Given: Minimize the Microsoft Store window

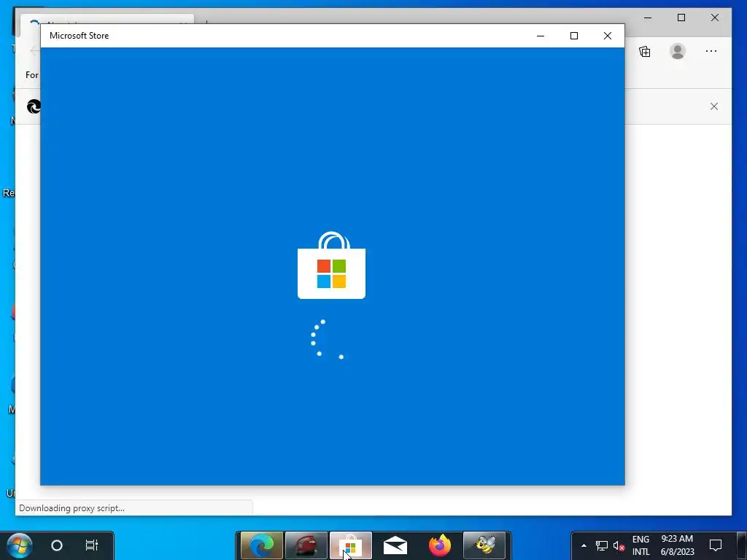Looking at the screenshot, I should tap(541, 36).
